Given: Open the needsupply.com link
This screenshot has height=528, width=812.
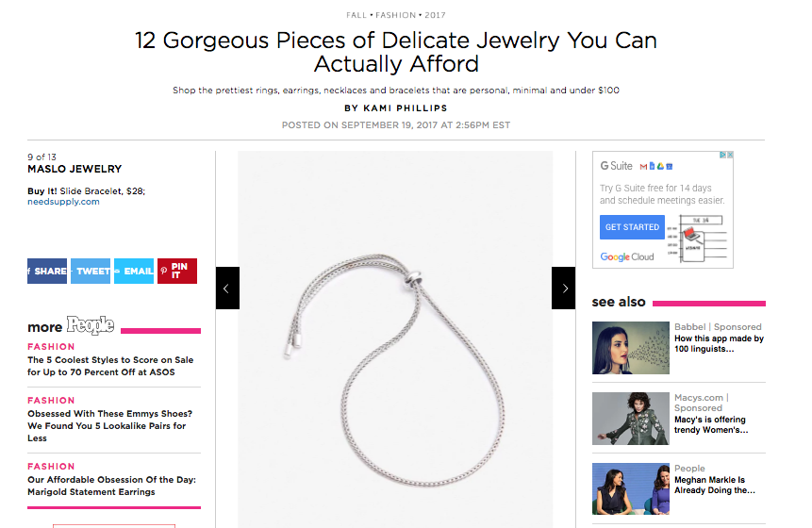Looking at the screenshot, I should click(x=63, y=201).
